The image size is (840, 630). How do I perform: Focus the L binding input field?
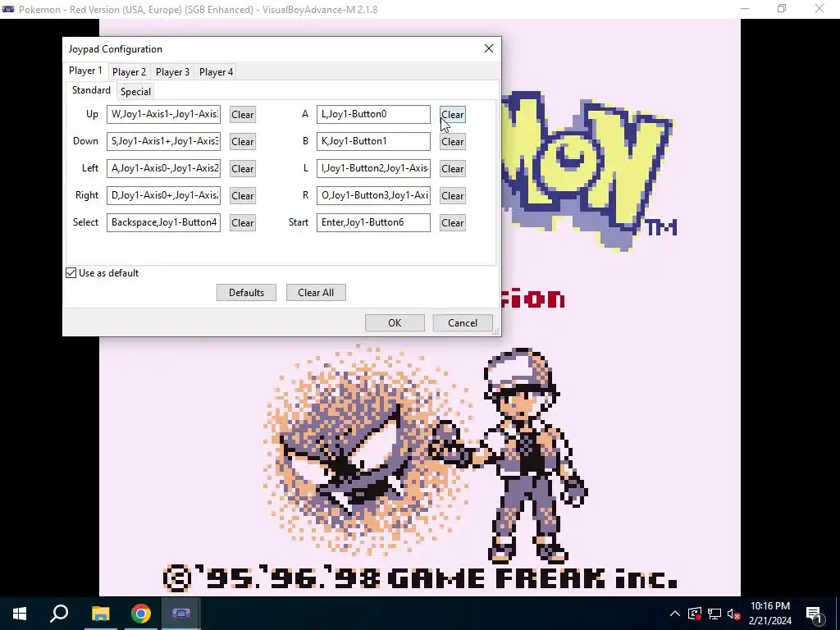[x=373, y=168]
